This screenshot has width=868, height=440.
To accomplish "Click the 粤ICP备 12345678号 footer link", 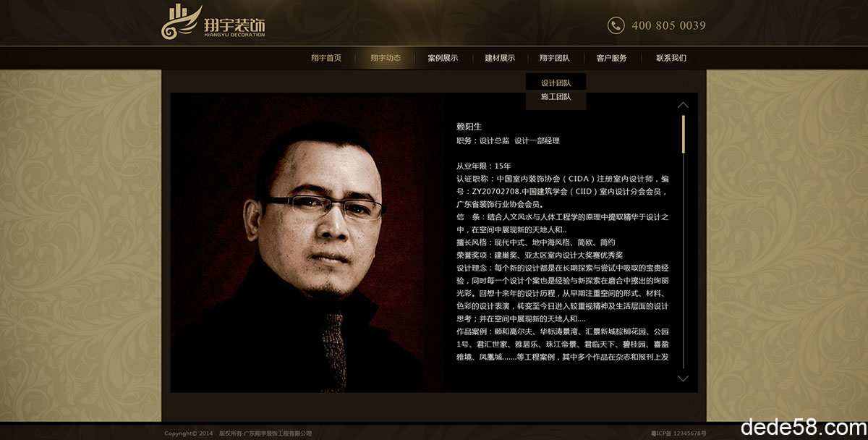I will pos(678,433).
